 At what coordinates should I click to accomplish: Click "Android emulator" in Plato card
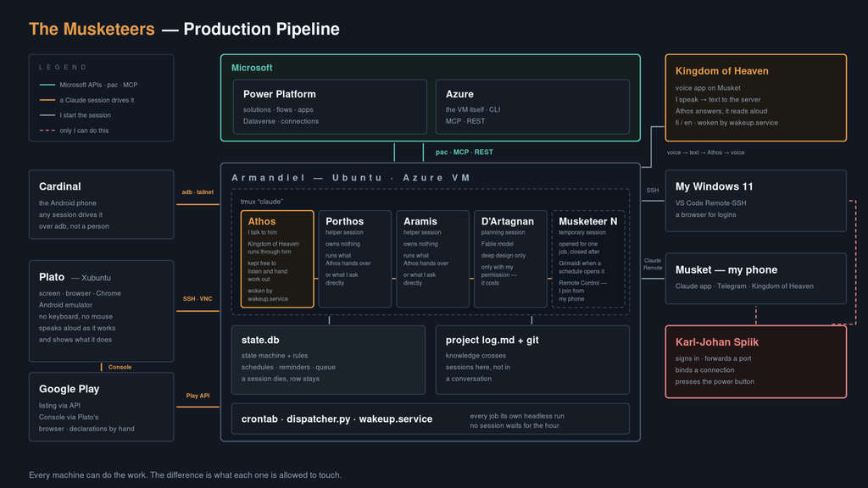tap(65, 305)
